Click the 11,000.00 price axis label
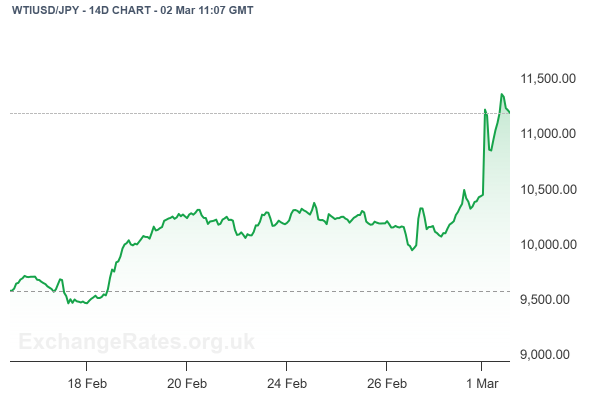 (x=546, y=133)
